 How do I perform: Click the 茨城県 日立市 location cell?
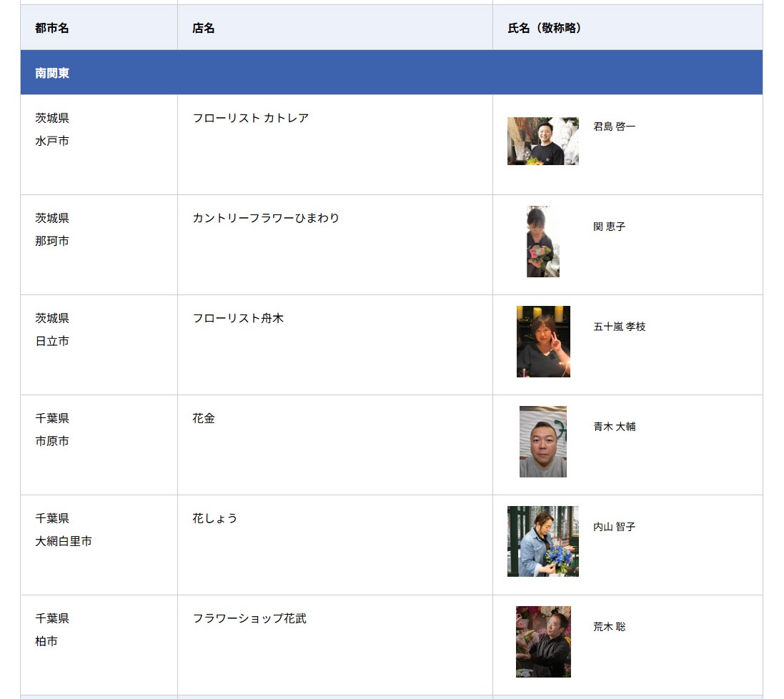(52, 329)
